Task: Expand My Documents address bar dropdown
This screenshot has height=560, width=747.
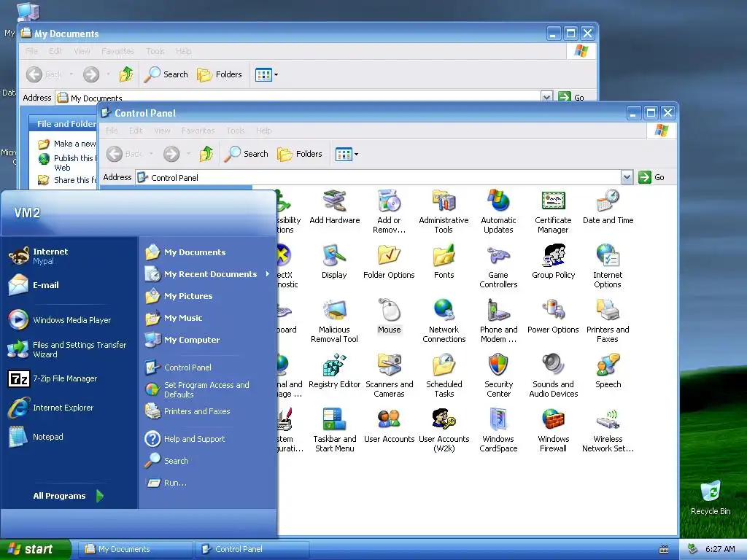Action: [547, 97]
